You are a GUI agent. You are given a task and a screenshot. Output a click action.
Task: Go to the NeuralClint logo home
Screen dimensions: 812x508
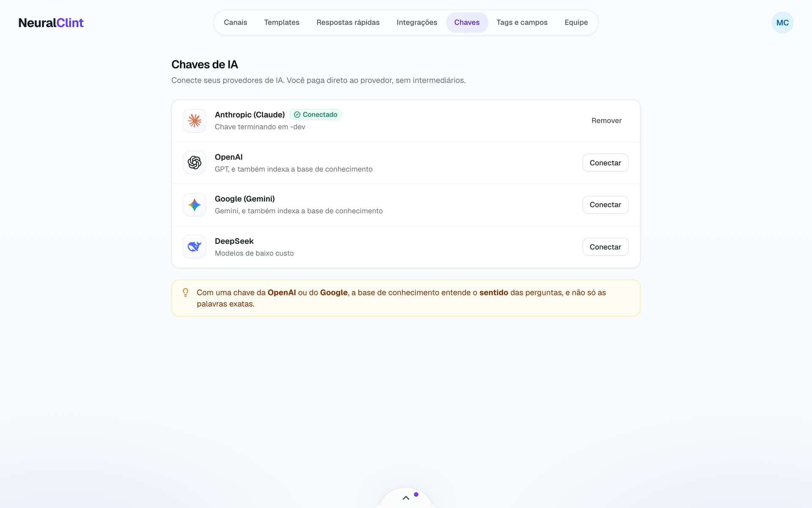click(x=51, y=23)
